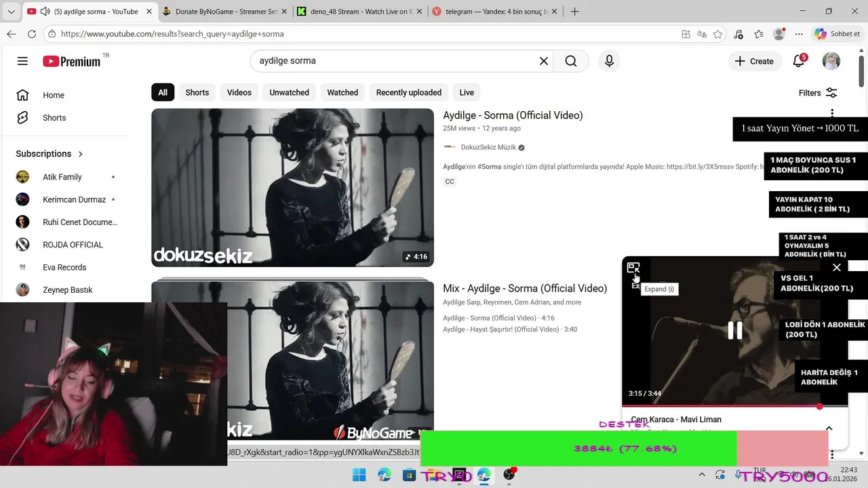Open Zeynep Bastık channel
The width and height of the screenshot is (868, 488).
(66, 290)
